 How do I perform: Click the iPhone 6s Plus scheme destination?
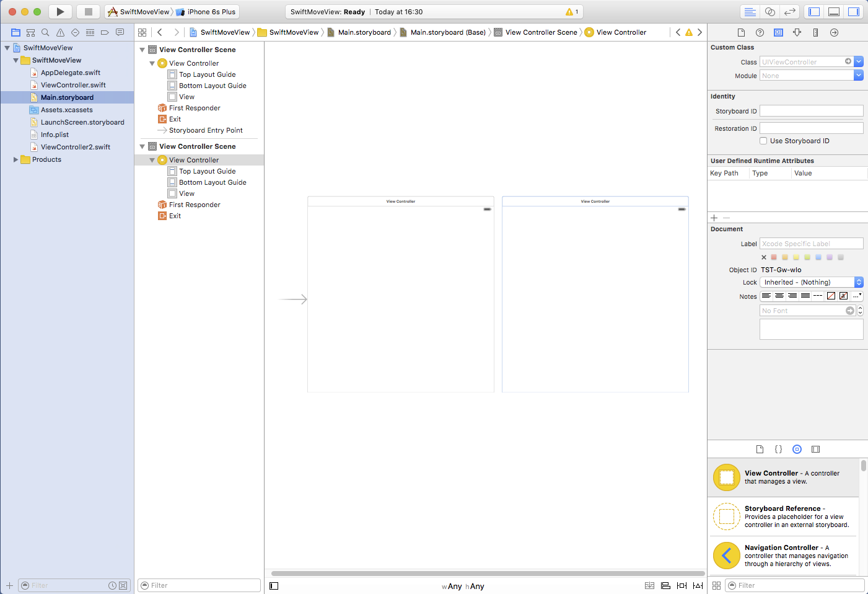[211, 12]
